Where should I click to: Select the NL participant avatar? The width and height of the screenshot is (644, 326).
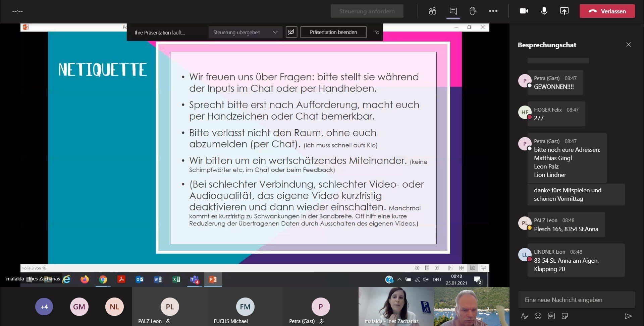(x=114, y=307)
